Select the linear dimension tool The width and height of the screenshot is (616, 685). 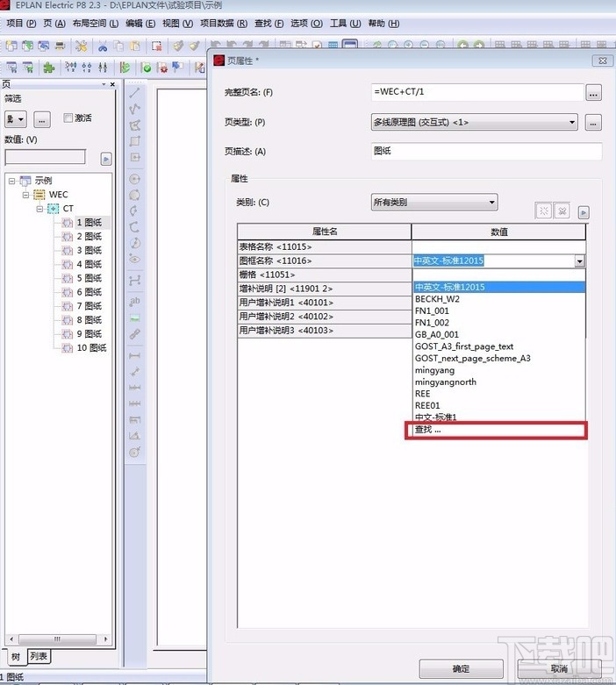(134, 355)
